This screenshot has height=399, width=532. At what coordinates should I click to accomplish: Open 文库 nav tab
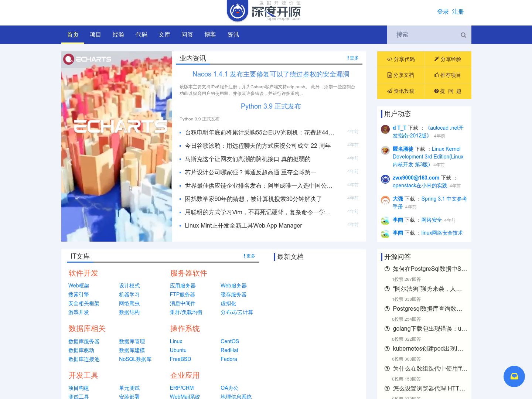pos(164,35)
